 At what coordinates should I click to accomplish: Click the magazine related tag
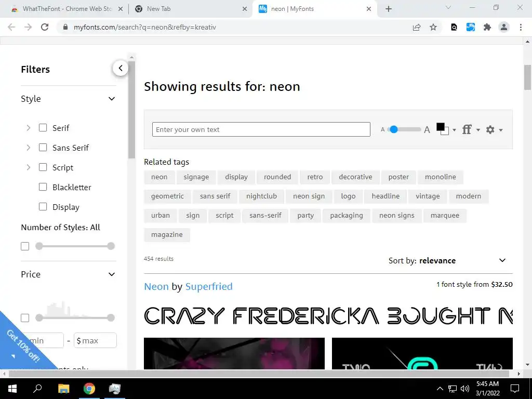(167, 235)
